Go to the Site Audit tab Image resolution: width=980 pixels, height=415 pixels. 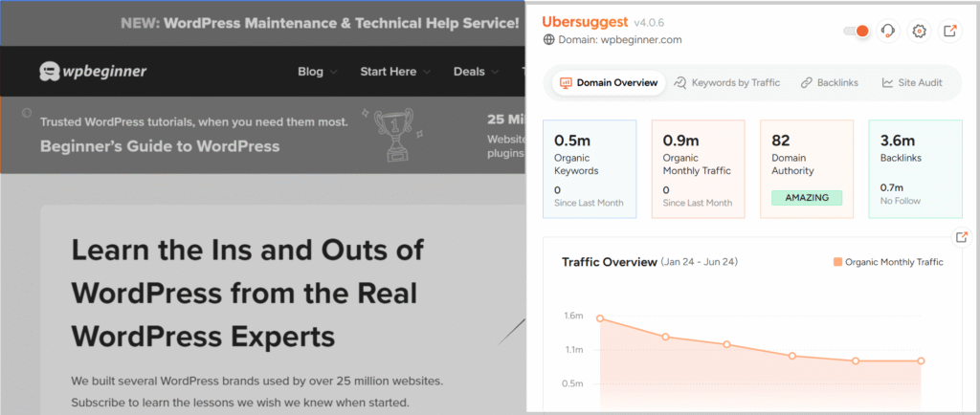point(912,83)
